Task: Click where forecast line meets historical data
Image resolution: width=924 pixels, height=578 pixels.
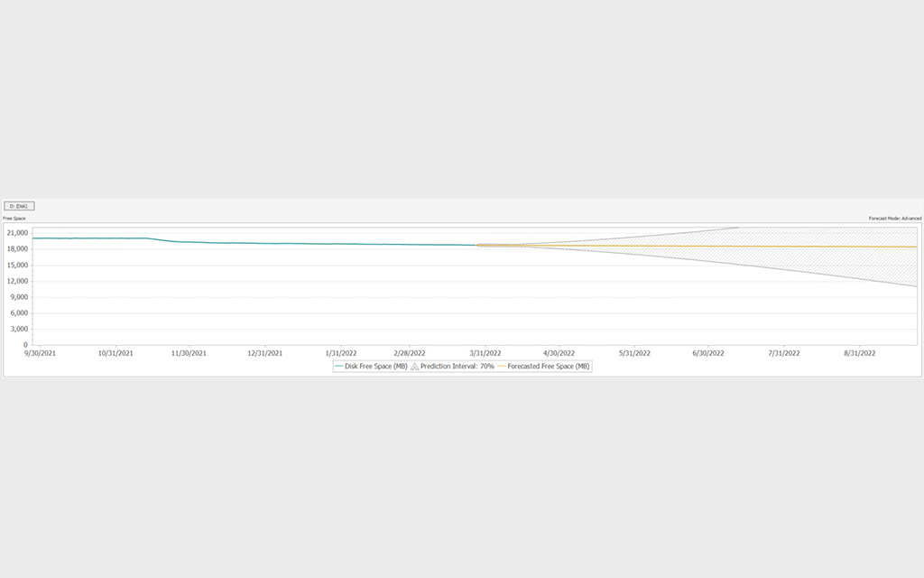Action: [478, 243]
